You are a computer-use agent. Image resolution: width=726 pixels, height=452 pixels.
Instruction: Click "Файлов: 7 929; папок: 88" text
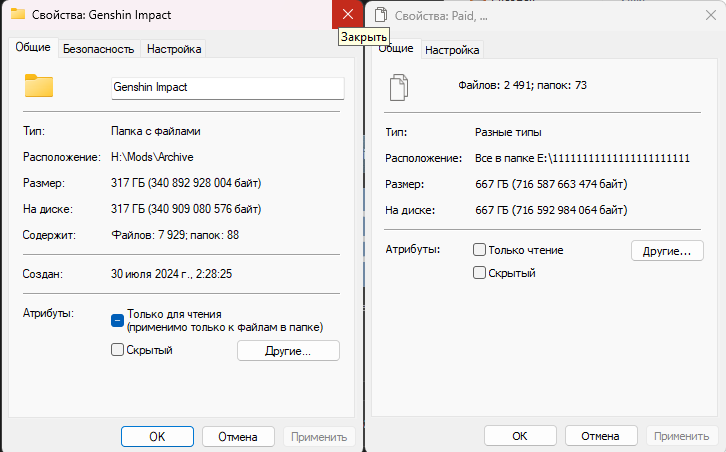175,235
